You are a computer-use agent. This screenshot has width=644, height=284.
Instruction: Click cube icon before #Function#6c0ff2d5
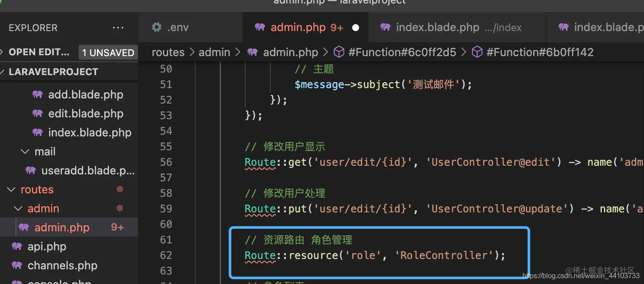pos(339,52)
